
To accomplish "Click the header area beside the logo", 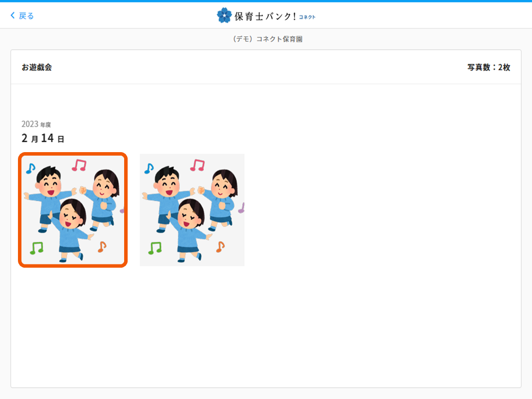I will (399, 15).
